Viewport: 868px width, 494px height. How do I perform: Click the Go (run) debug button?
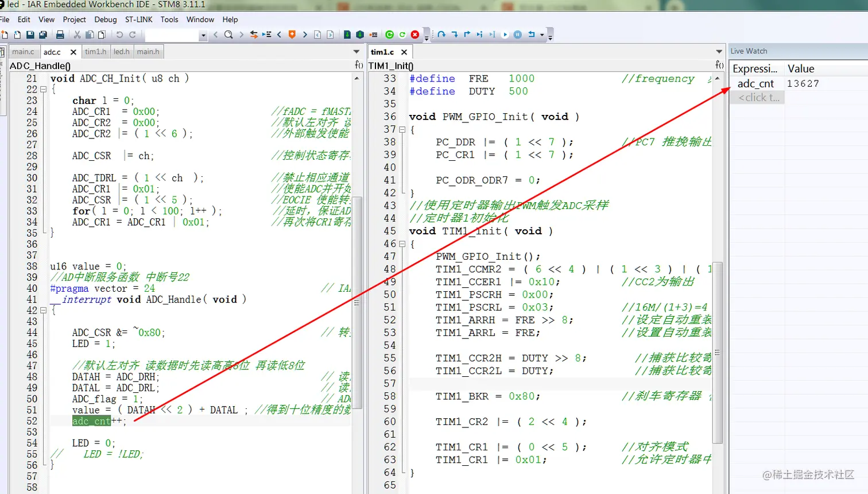point(505,34)
